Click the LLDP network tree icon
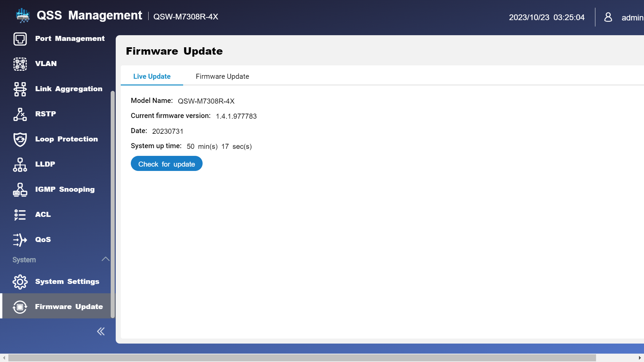The width and height of the screenshot is (644, 362). pos(20,165)
